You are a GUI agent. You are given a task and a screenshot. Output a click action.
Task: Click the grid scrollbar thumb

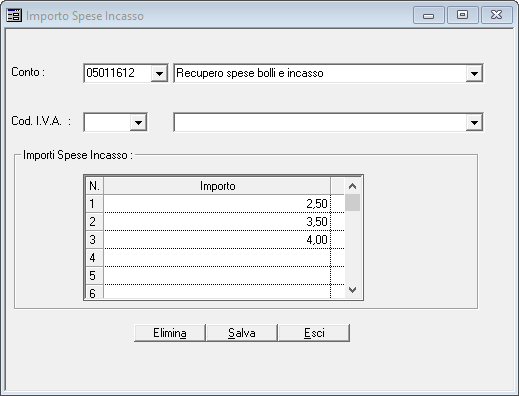click(x=352, y=203)
